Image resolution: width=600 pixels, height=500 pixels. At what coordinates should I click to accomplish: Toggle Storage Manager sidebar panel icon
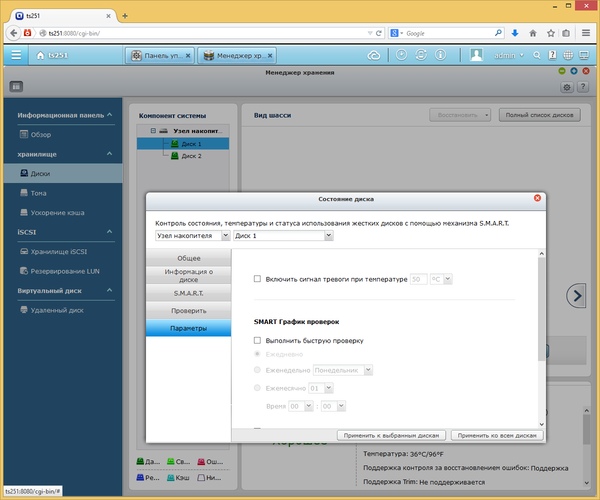point(16,86)
